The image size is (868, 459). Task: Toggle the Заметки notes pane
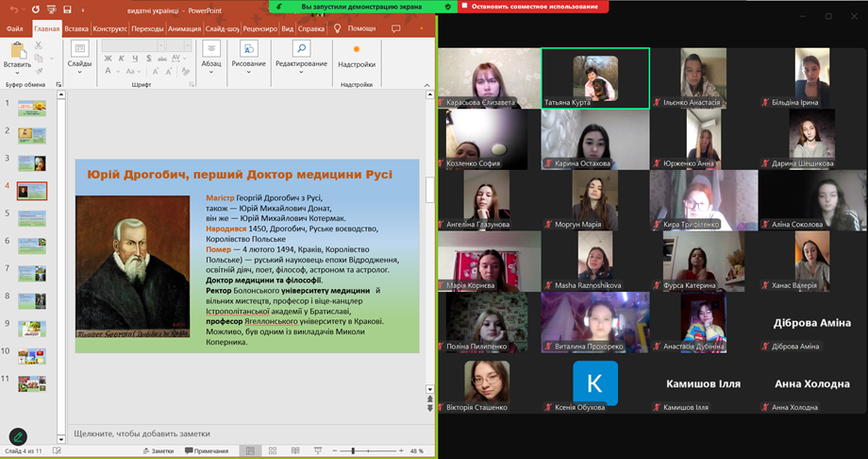pyautogui.click(x=158, y=451)
